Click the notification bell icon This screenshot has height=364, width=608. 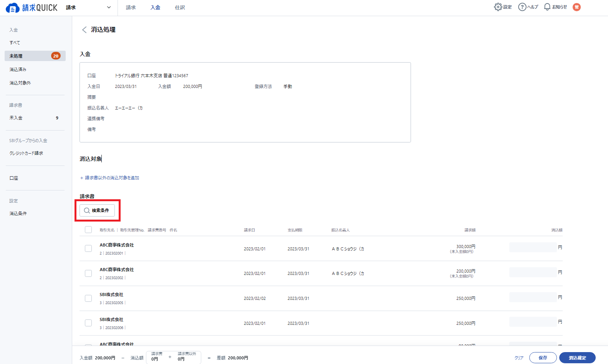pos(547,7)
